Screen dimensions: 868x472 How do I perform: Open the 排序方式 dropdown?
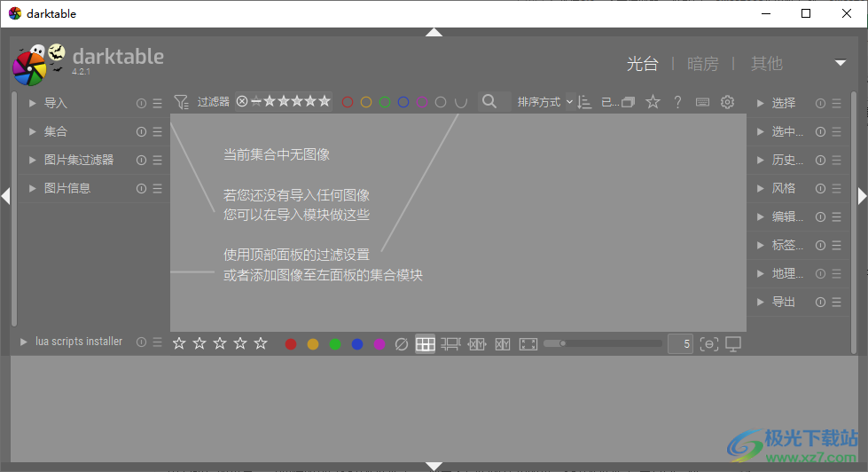[544, 102]
